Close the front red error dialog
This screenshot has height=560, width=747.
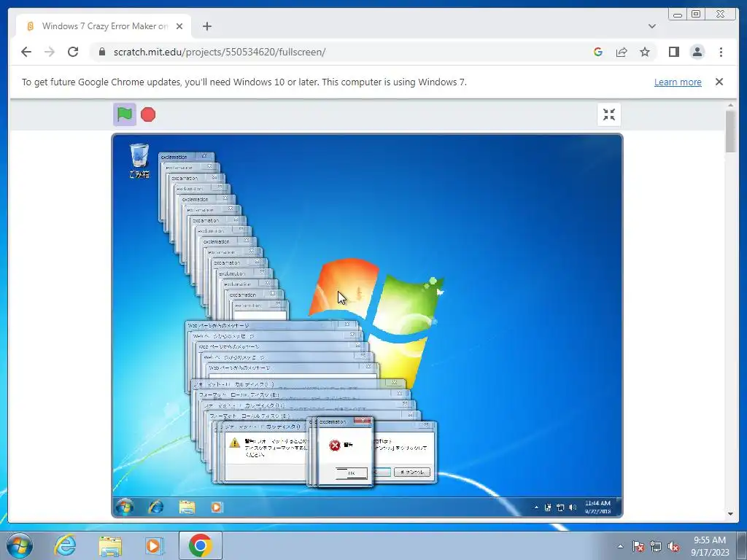363,421
